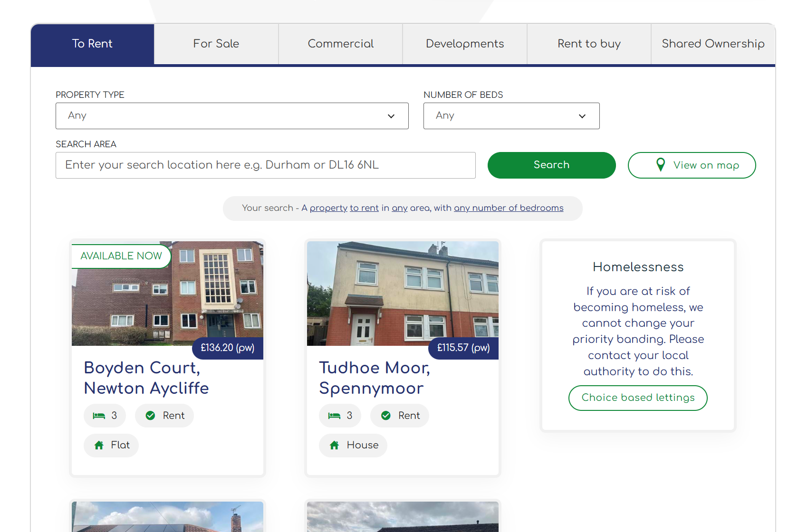Open the Tudhoe Moor property photo
Image resolution: width=808 pixels, height=532 pixels.
coord(403,294)
